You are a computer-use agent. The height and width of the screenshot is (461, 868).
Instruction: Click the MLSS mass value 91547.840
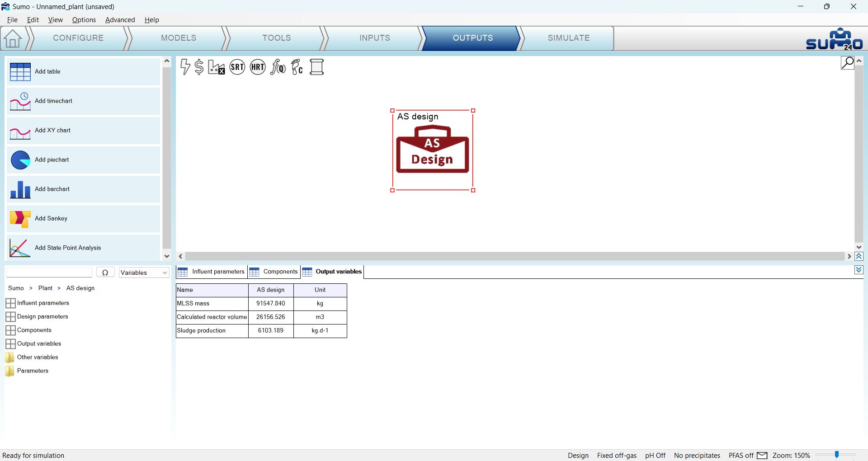pos(271,303)
